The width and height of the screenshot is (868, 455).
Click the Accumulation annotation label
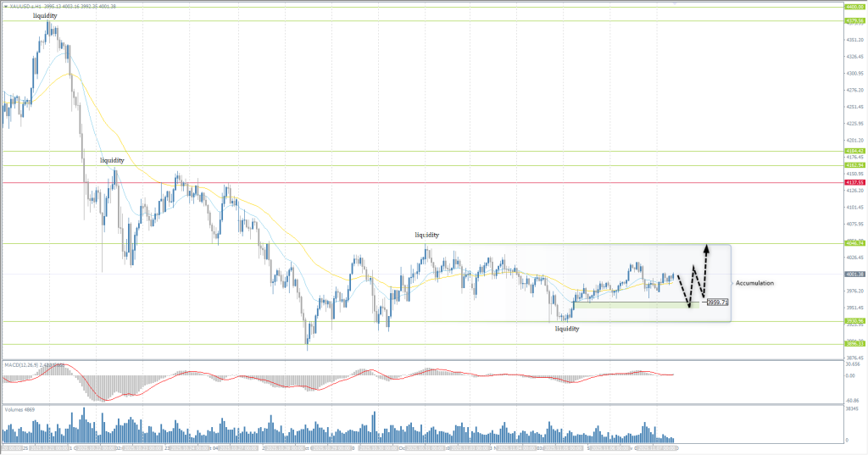coord(754,282)
